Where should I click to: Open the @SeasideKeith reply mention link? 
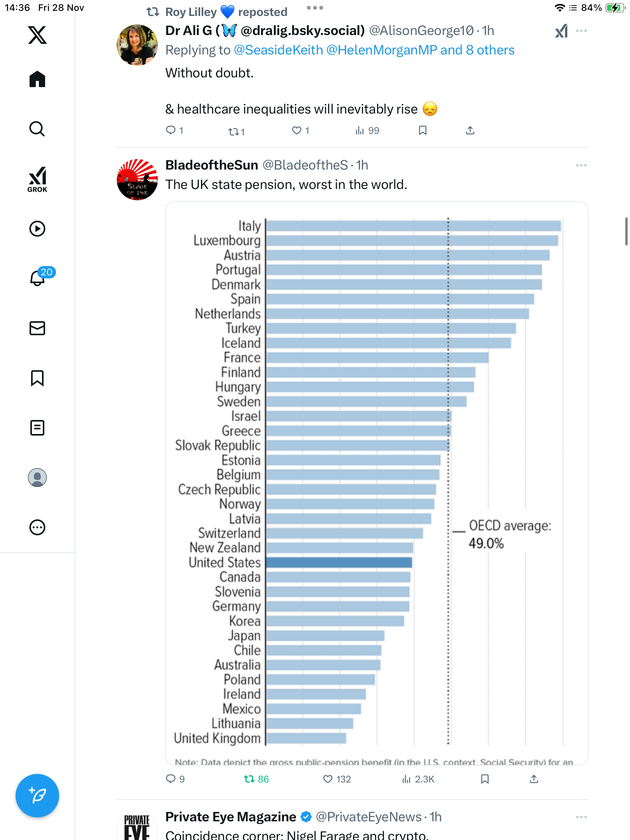coord(278,50)
